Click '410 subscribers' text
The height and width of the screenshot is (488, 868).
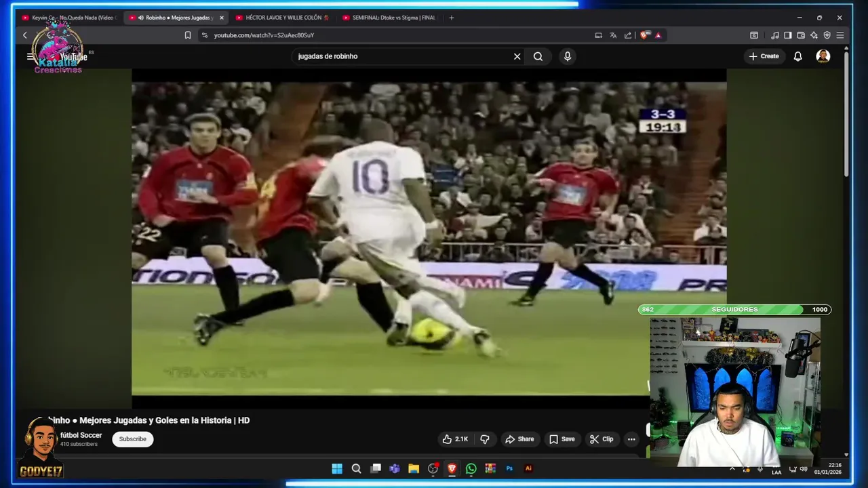pyautogui.click(x=79, y=445)
